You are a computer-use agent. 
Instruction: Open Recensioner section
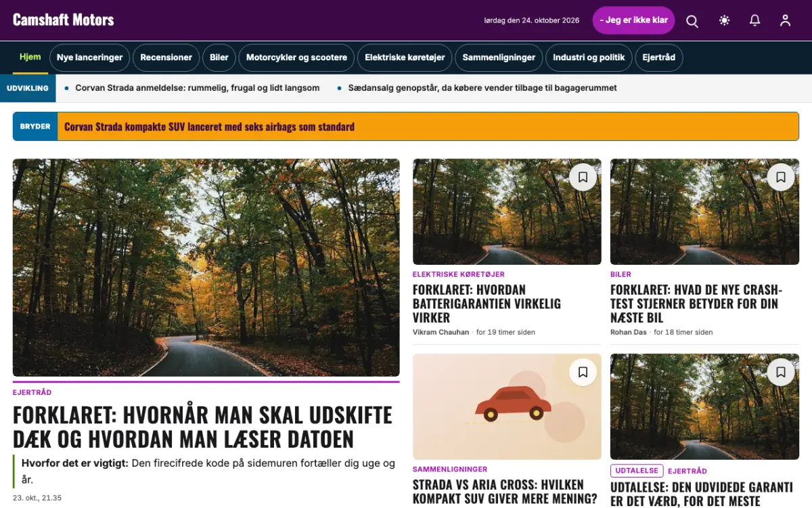point(166,58)
